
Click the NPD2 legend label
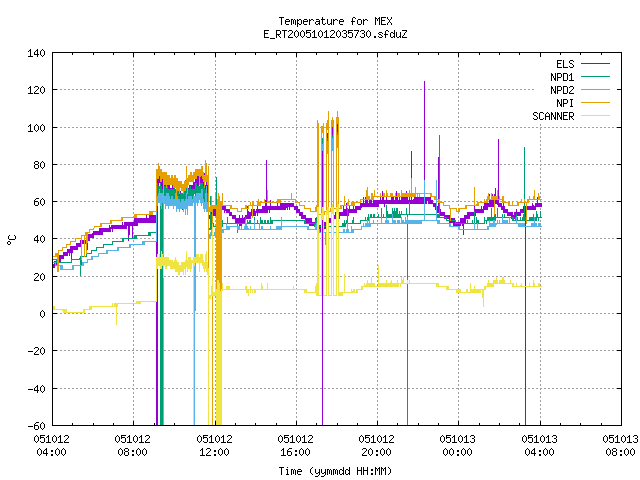click(x=562, y=90)
